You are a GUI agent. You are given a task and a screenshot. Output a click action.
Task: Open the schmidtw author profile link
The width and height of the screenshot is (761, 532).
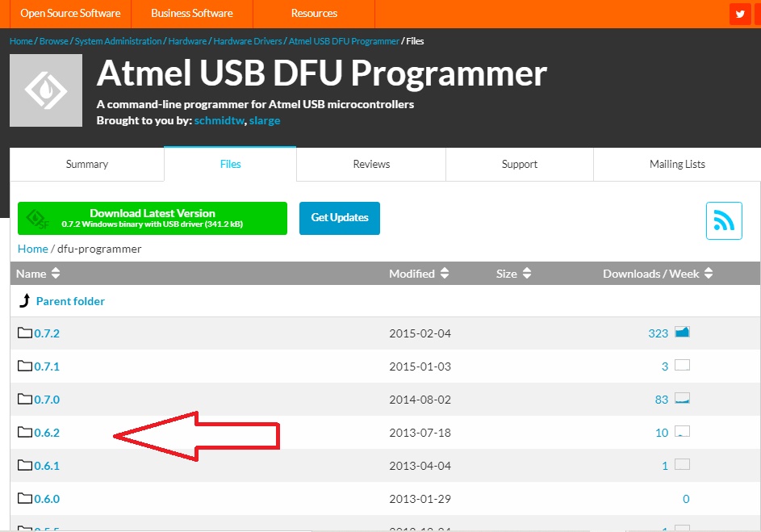(220, 120)
